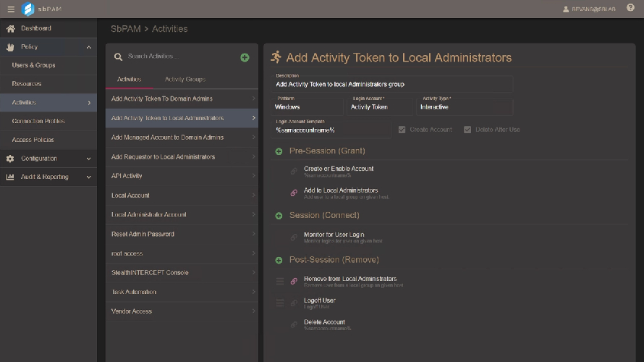The image size is (644, 362).
Task: Click the Description text field
Action: point(391,84)
